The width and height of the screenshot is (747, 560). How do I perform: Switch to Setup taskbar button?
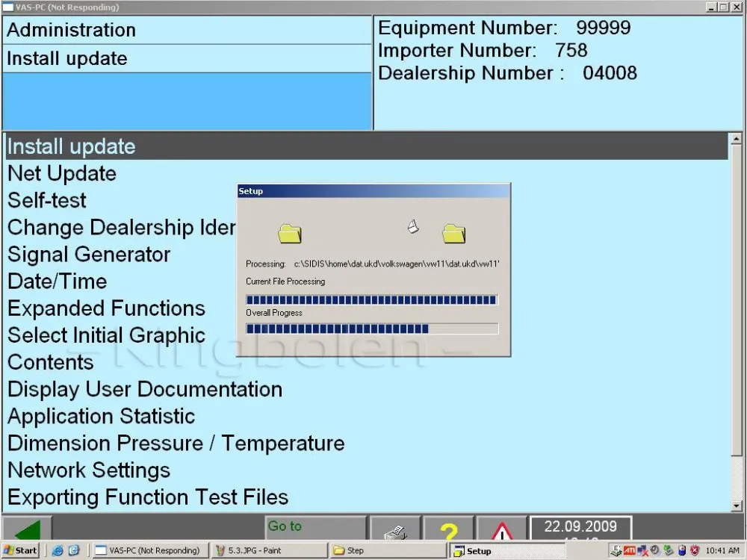507,550
